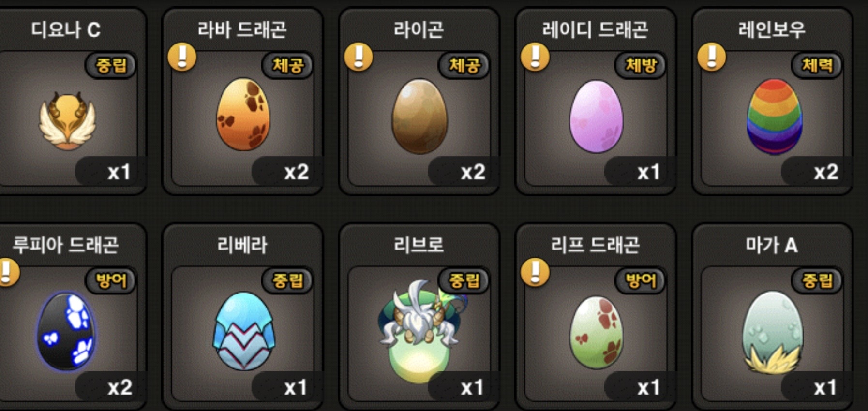The height and width of the screenshot is (411, 868).
Task: Select the 리베라 blue zigzag egg
Action: pyautogui.click(x=243, y=331)
